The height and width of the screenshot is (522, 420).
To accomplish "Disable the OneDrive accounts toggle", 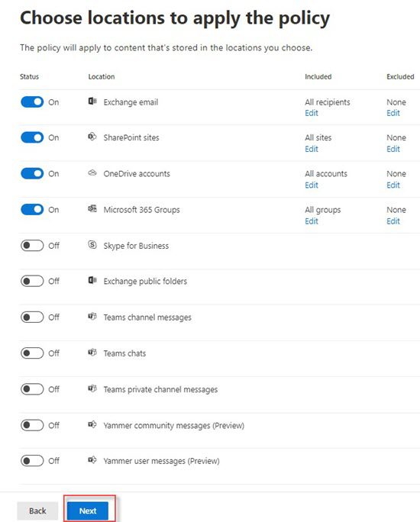I will tap(32, 173).
